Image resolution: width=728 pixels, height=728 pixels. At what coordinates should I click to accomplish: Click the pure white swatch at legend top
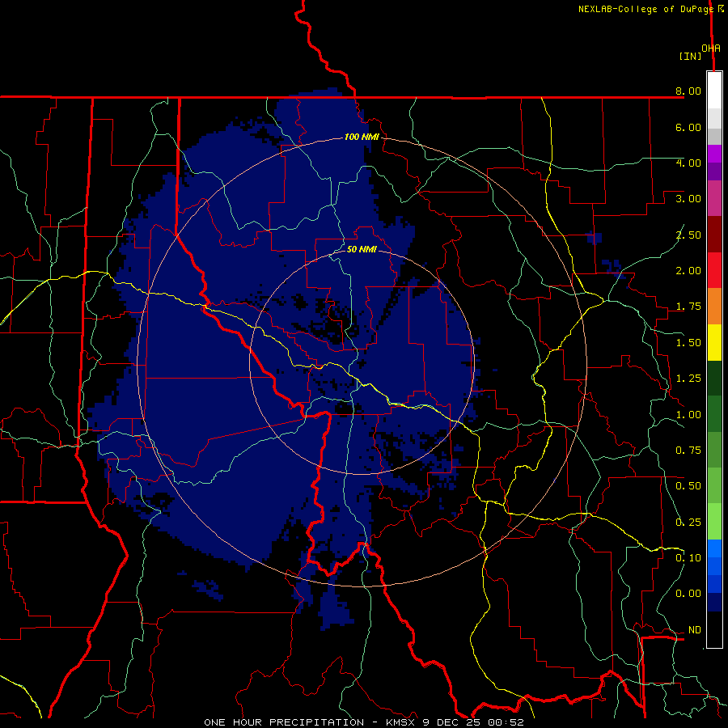(714, 91)
